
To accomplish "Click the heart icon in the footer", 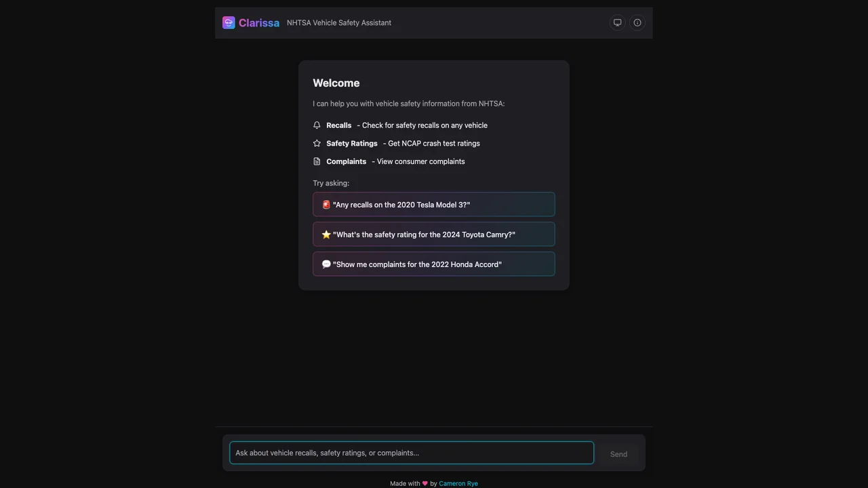I will click(x=425, y=483).
